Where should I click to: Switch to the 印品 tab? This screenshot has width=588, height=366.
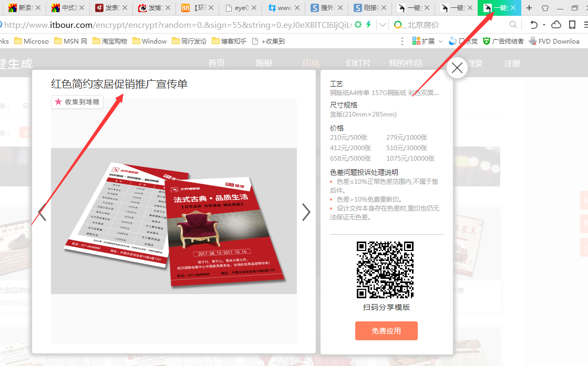coord(311,62)
